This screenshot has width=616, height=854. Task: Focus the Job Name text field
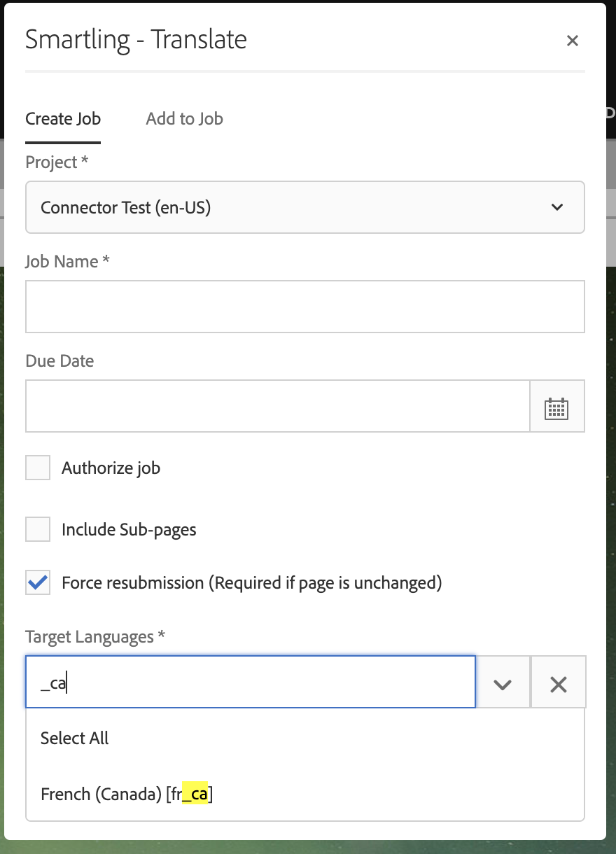(x=304, y=307)
